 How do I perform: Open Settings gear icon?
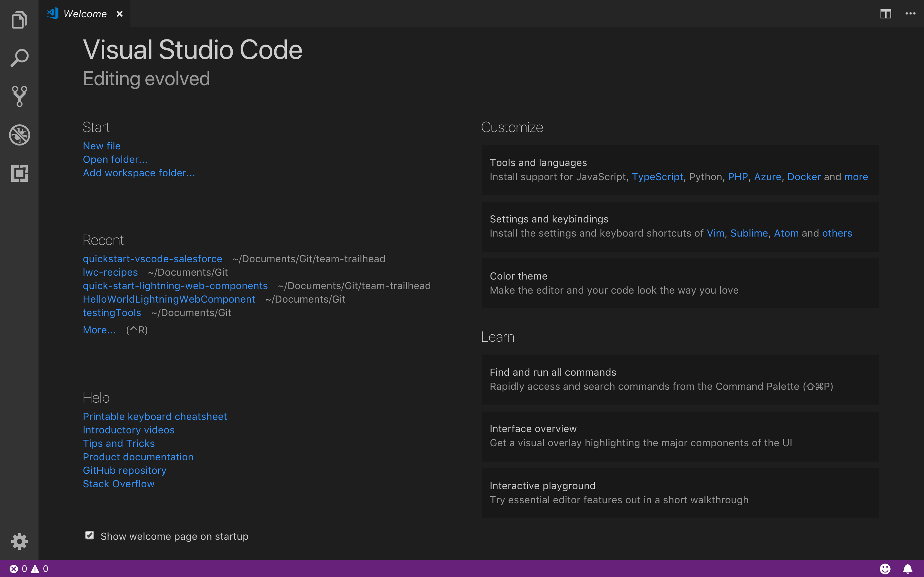point(19,540)
